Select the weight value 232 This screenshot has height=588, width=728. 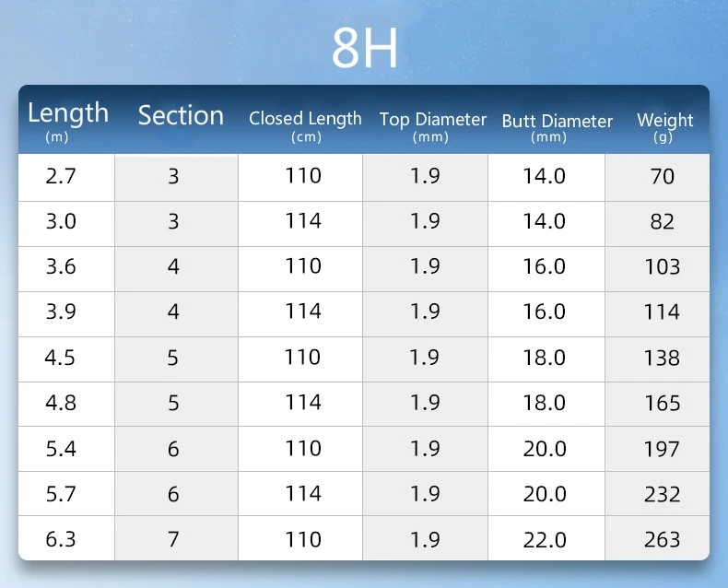(x=662, y=494)
